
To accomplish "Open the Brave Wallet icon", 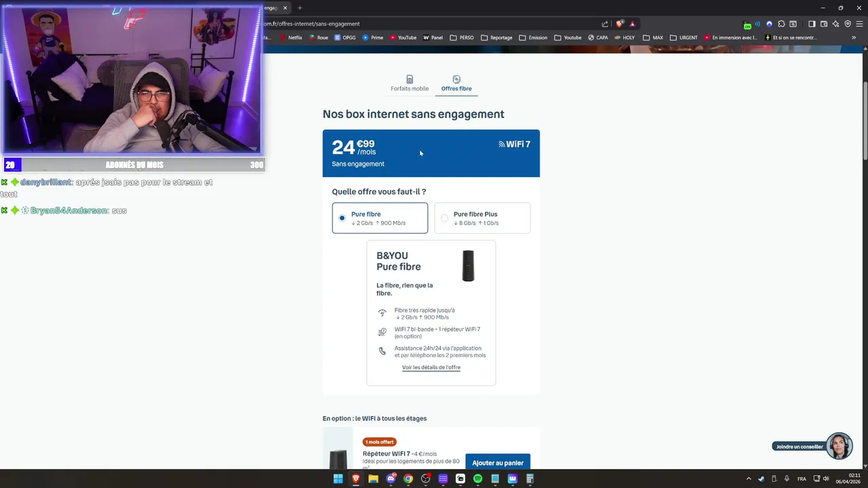I will click(x=824, y=24).
